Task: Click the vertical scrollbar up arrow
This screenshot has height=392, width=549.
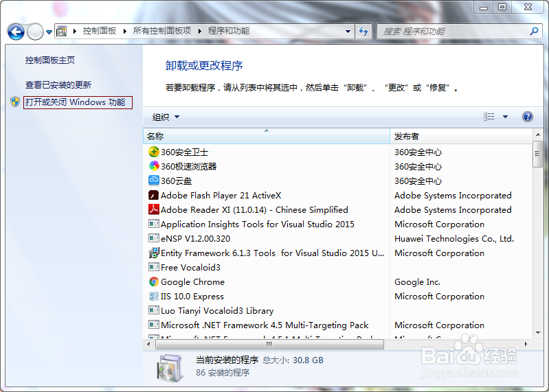Action: pos(538,135)
